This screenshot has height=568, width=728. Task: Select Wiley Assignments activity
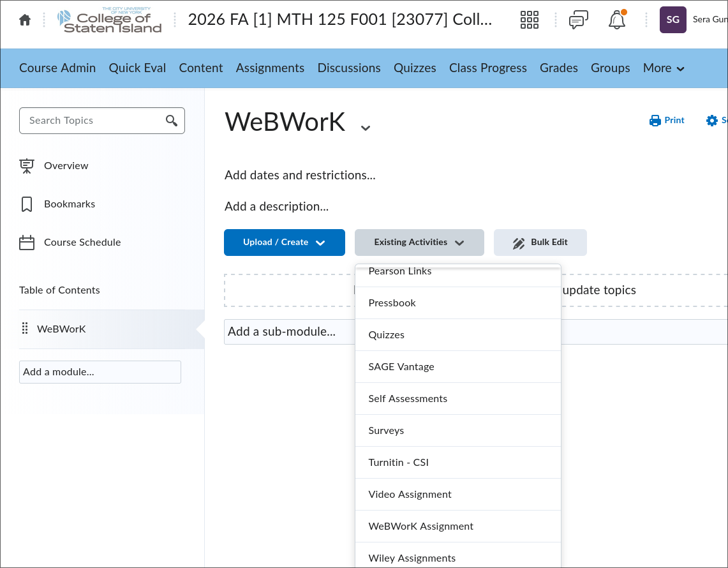pyautogui.click(x=457, y=555)
